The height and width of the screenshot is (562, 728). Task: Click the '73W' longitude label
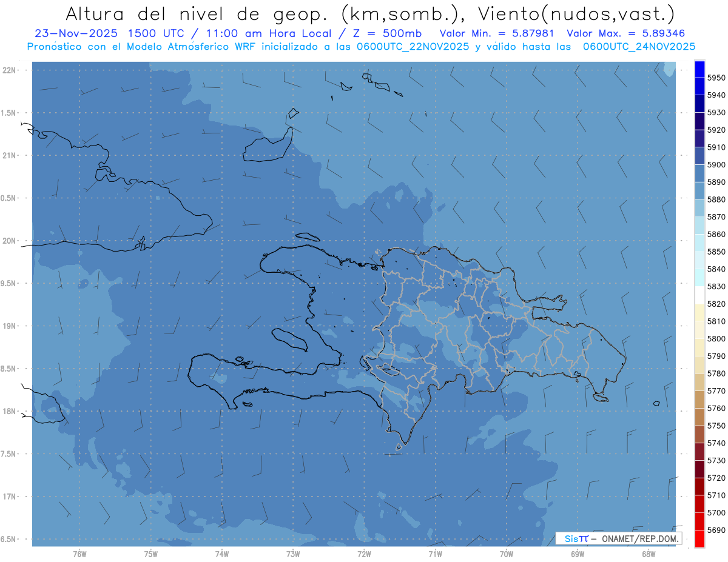point(293,554)
